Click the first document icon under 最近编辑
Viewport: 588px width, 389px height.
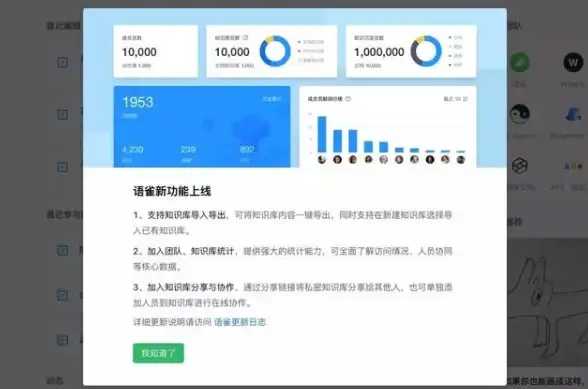point(63,62)
